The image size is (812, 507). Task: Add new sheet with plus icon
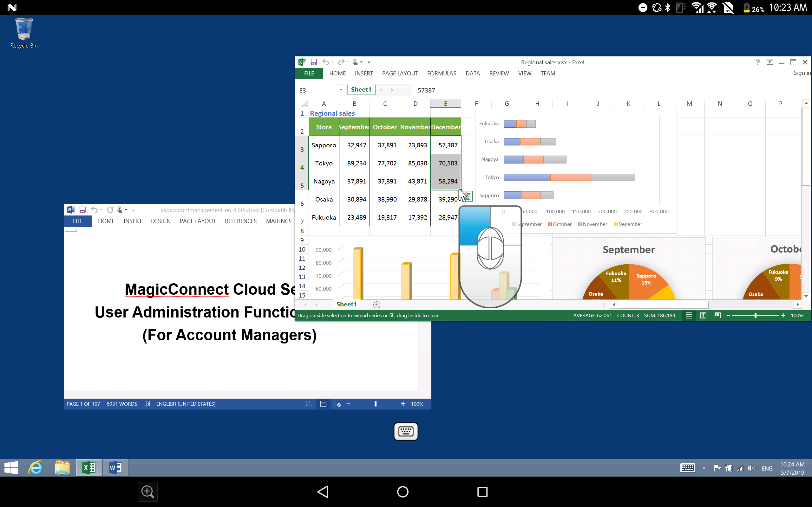pyautogui.click(x=377, y=305)
